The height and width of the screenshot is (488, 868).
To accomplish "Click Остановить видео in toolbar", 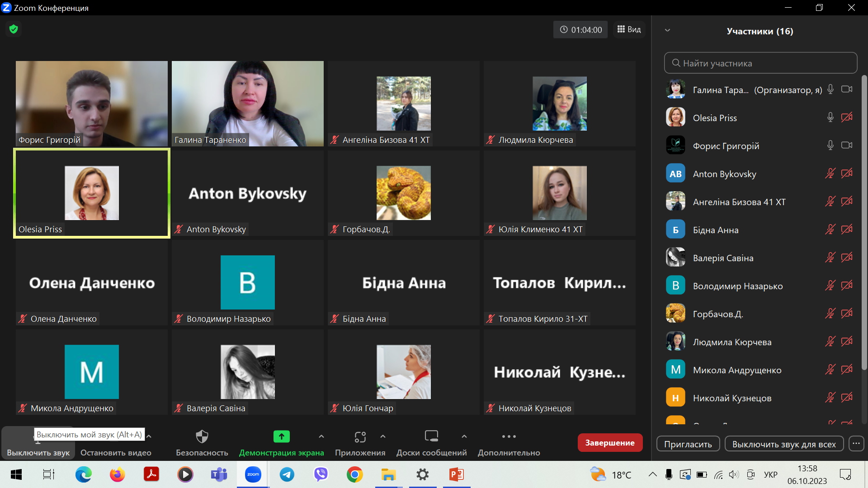I will click(116, 453).
